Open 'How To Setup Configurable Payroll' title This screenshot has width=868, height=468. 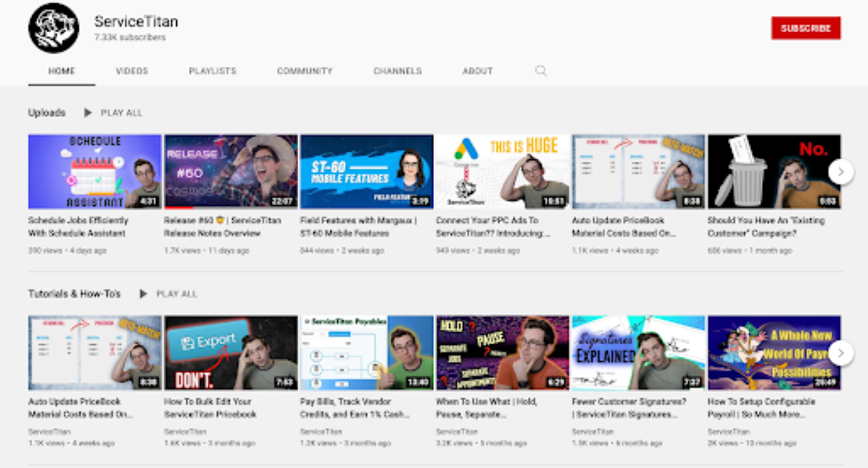click(x=760, y=408)
